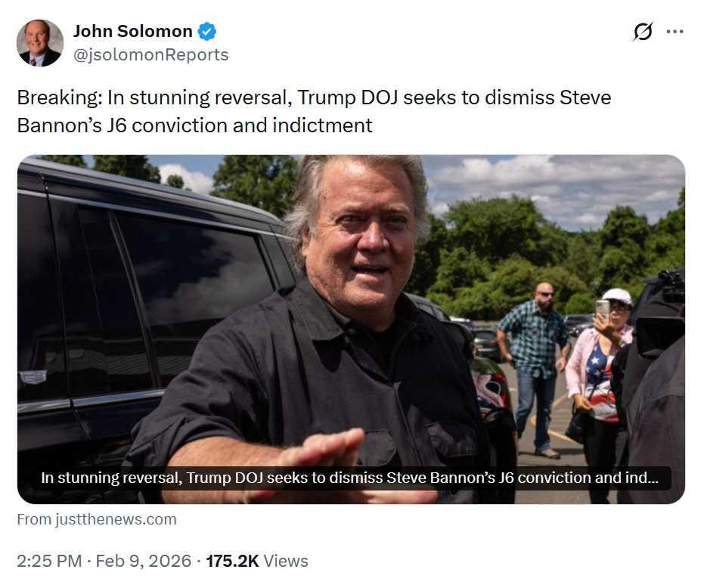Open John Solomon's profile avatar
Screen dimensions: 704x588
pos(40,43)
